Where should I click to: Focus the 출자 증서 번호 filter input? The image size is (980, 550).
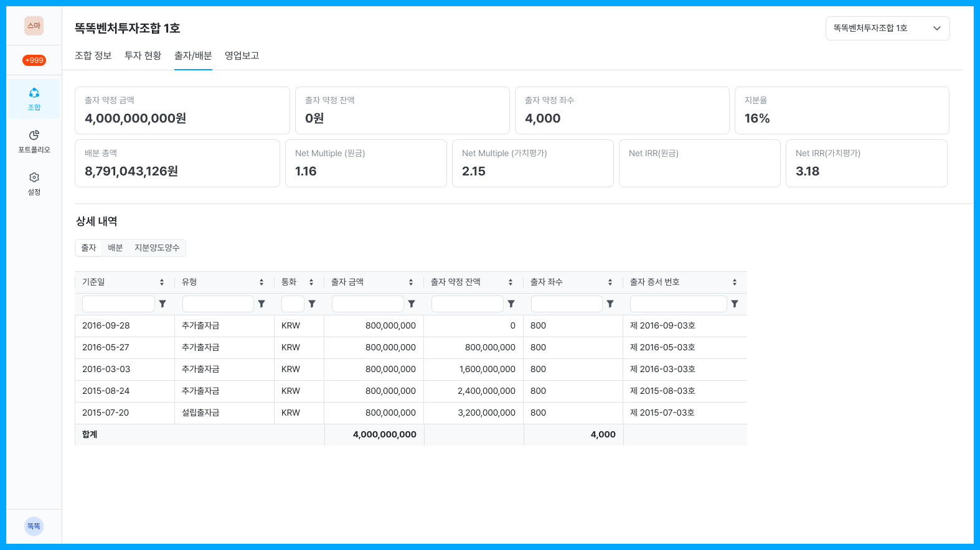point(678,304)
